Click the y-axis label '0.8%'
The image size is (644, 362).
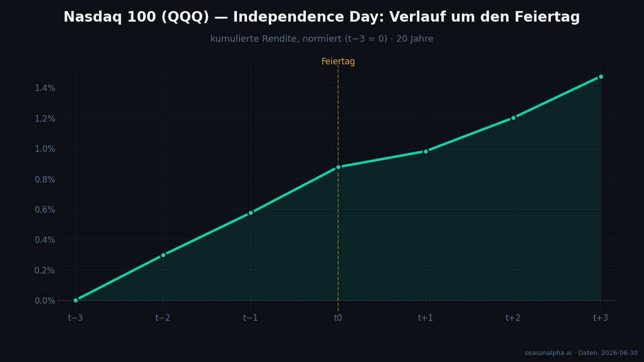point(45,179)
